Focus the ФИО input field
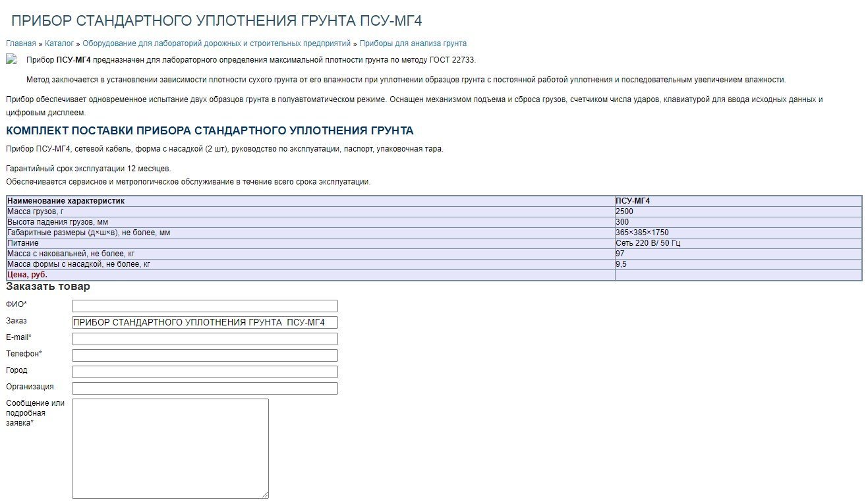The width and height of the screenshot is (868, 502). (204, 306)
